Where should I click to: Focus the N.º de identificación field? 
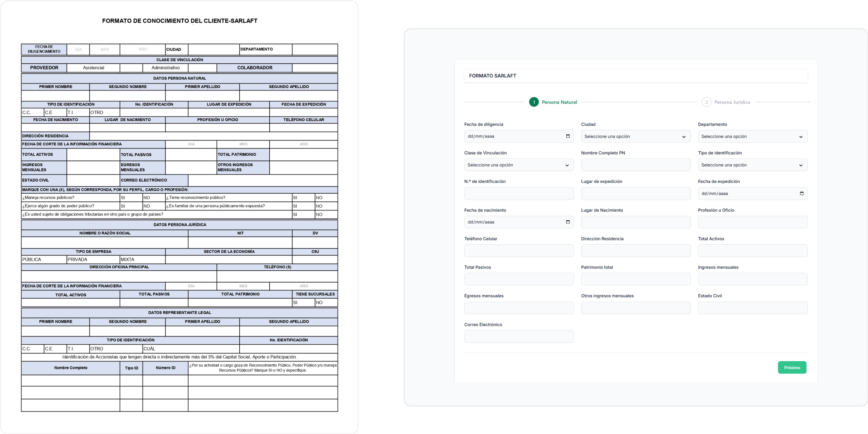[519, 193]
